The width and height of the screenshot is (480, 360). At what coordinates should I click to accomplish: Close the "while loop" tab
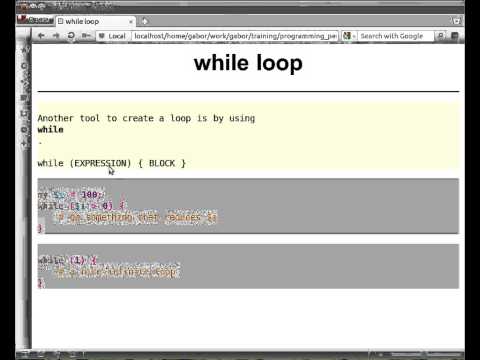point(131,22)
